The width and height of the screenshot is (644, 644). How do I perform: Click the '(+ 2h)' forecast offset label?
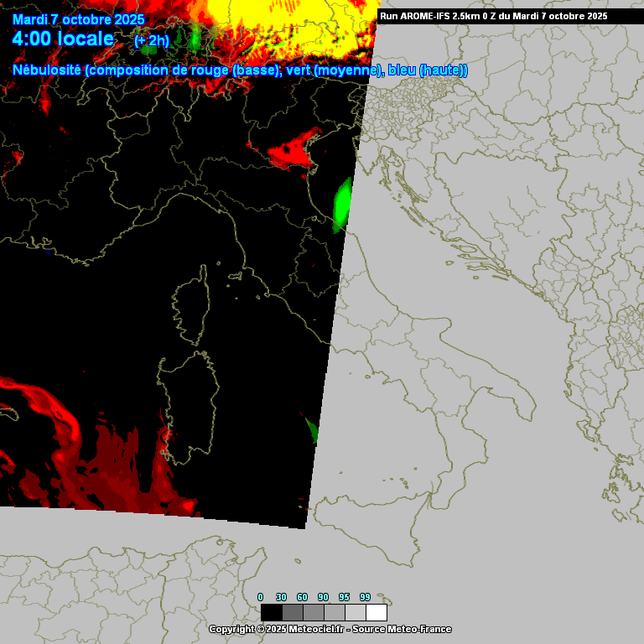(151, 40)
